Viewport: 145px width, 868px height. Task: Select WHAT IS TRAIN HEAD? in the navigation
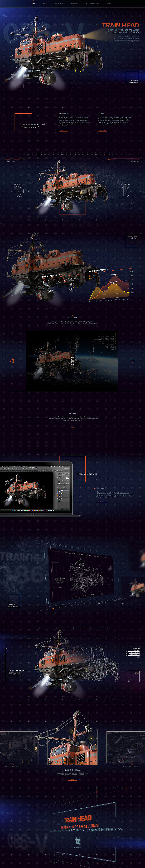pos(92,4)
